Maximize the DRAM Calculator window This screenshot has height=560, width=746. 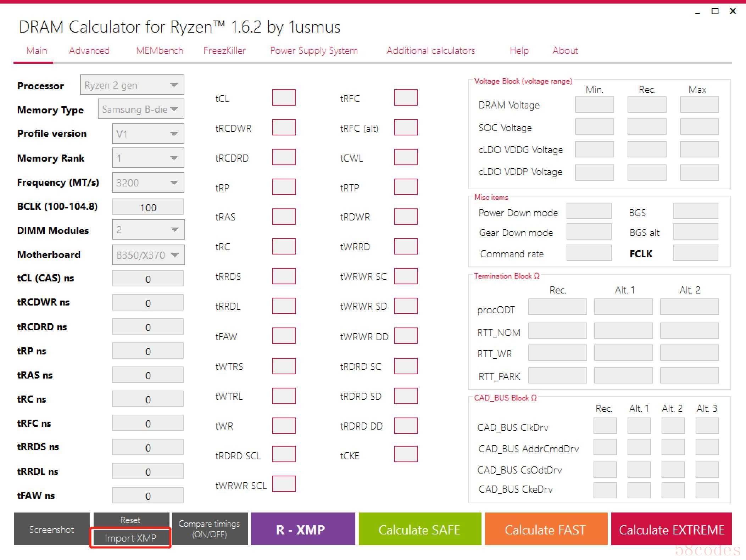[x=715, y=11]
